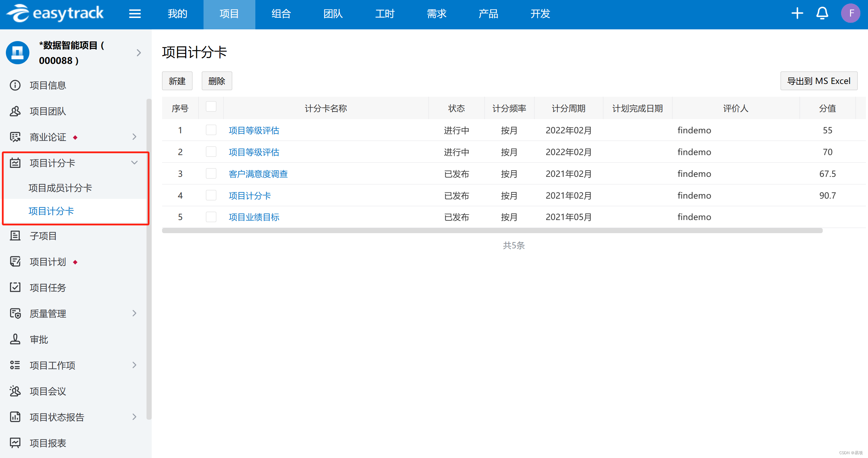The image size is (868, 458).
Task: Check the row 3 客户满意度调查 checkbox
Action: pos(211,173)
